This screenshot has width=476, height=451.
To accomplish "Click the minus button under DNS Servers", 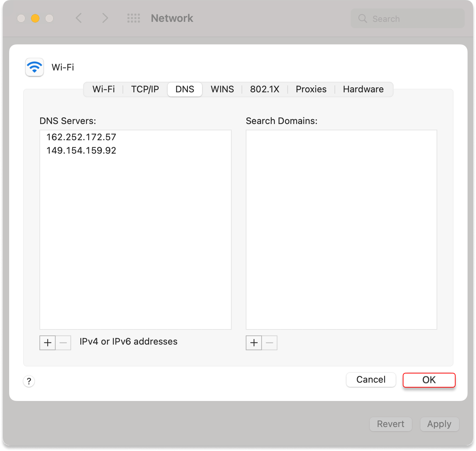I will tap(63, 342).
